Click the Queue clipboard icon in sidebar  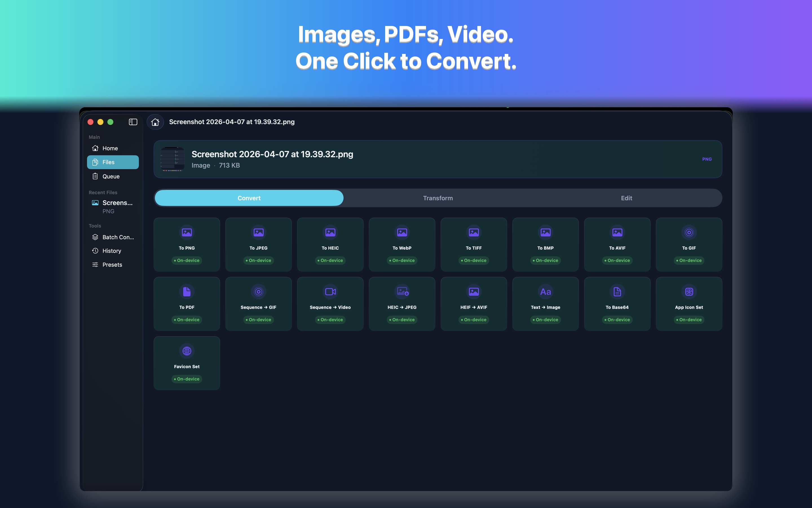coord(95,176)
